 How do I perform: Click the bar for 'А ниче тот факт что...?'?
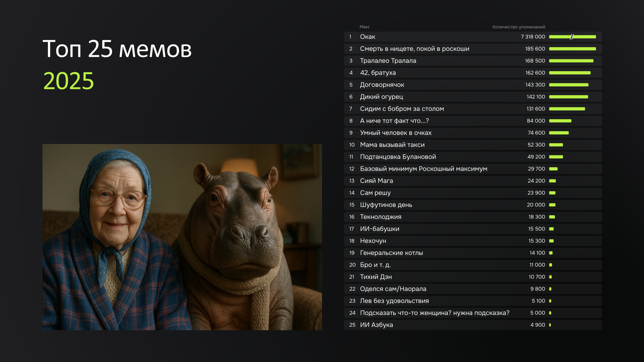click(x=560, y=121)
